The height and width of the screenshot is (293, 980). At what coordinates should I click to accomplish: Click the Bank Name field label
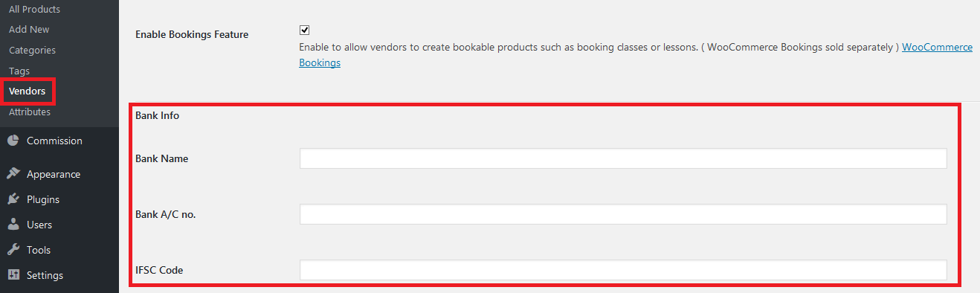click(x=161, y=158)
